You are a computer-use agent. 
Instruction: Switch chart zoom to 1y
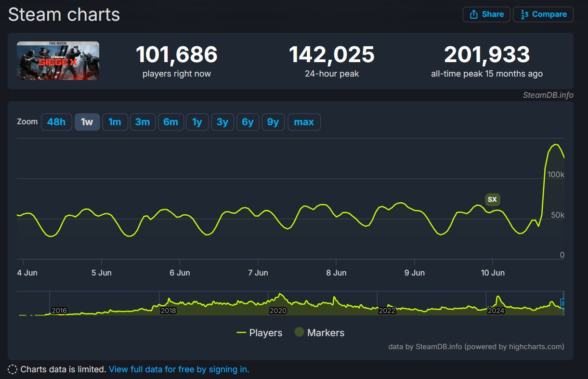[197, 122]
